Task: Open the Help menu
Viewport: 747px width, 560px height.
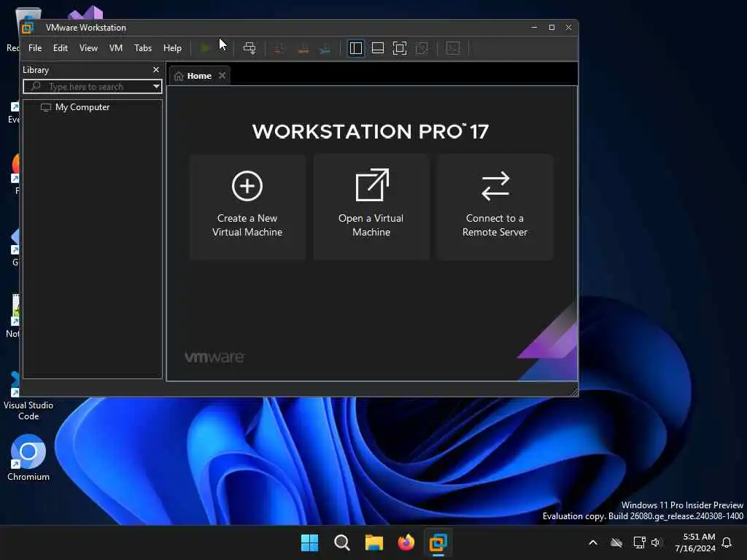Action: tap(172, 48)
